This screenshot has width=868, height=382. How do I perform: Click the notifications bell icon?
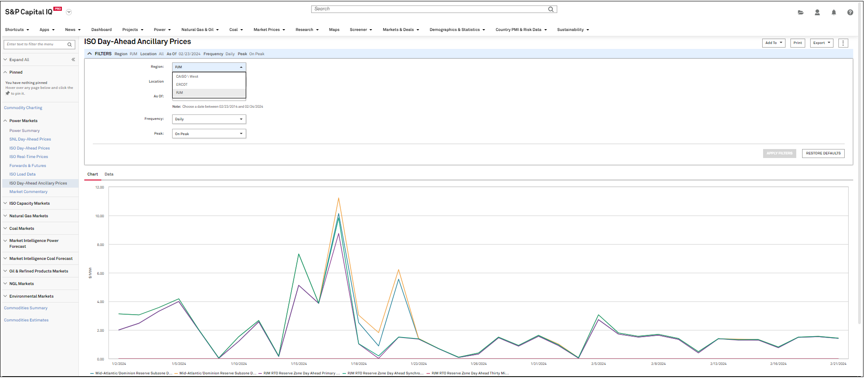click(x=834, y=13)
